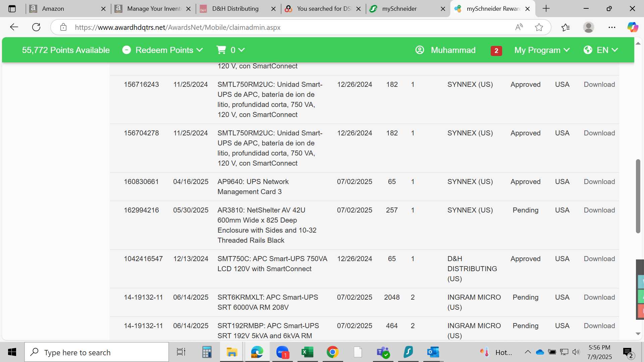Viewport: 644px width, 362px height.
Task: Open the Favorites list icon
Action: pos(566,27)
